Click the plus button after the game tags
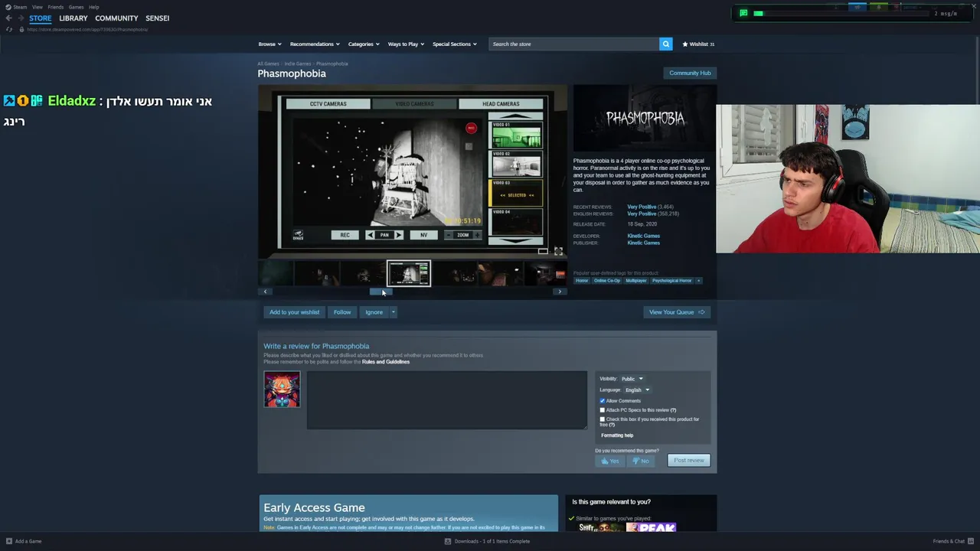This screenshot has width=980, height=551. click(698, 281)
